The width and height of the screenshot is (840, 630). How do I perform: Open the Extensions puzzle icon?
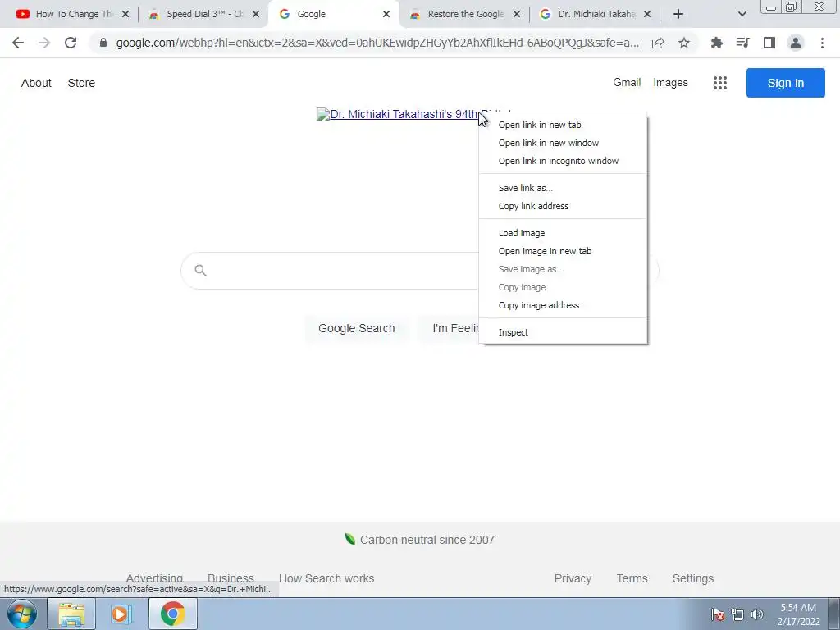click(x=716, y=43)
